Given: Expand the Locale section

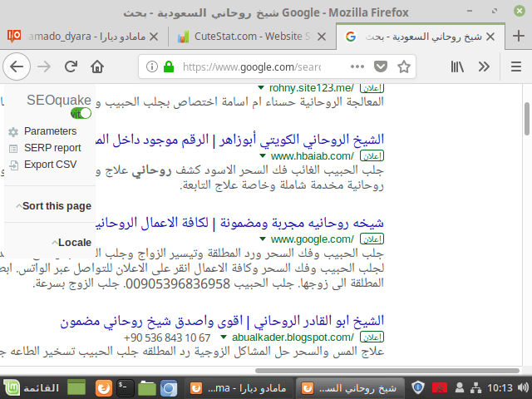Looking at the screenshot, I should [x=71, y=242].
